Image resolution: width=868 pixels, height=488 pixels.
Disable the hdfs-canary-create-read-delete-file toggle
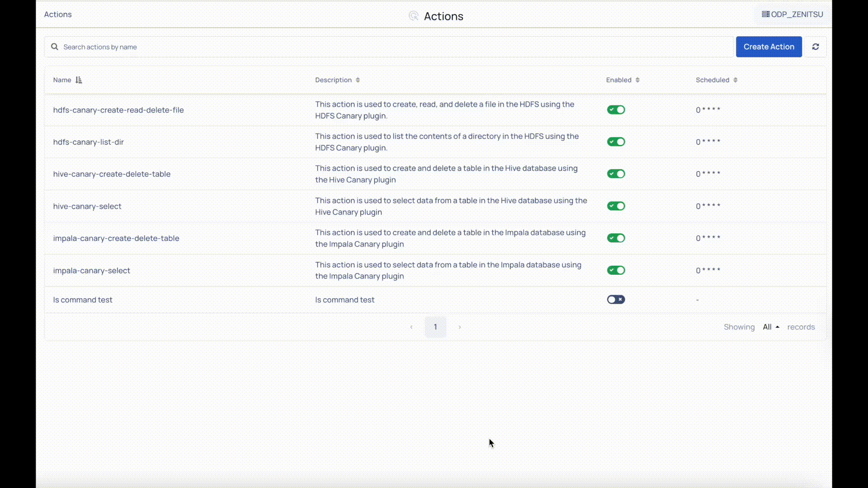(x=616, y=110)
